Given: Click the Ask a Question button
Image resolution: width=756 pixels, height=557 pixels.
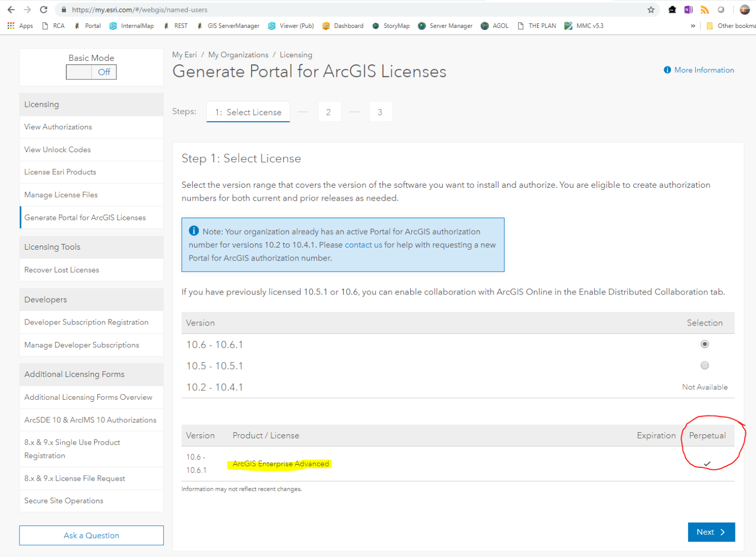Looking at the screenshot, I should [x=91, y=535].
